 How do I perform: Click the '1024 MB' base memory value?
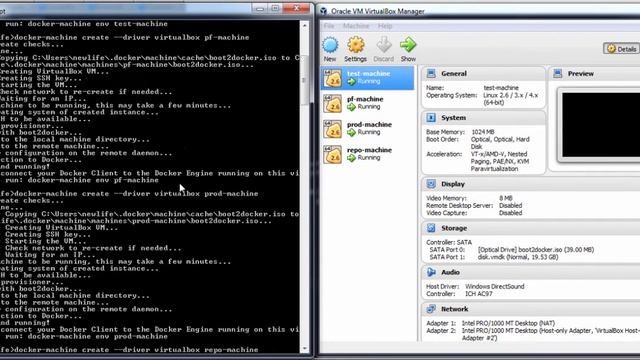click(x=483, y=132)
